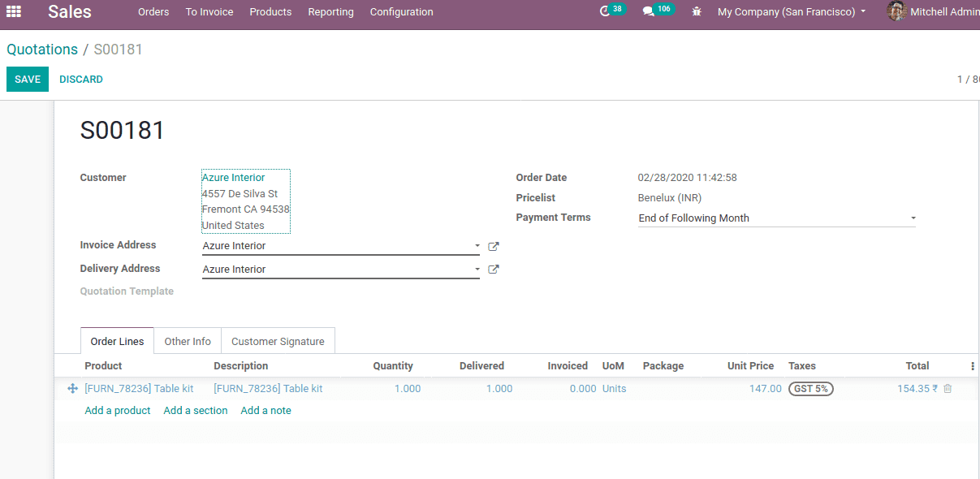Open Mitchell Admin user menu
The width and height of the screenshot is (980, 479).
933,12
